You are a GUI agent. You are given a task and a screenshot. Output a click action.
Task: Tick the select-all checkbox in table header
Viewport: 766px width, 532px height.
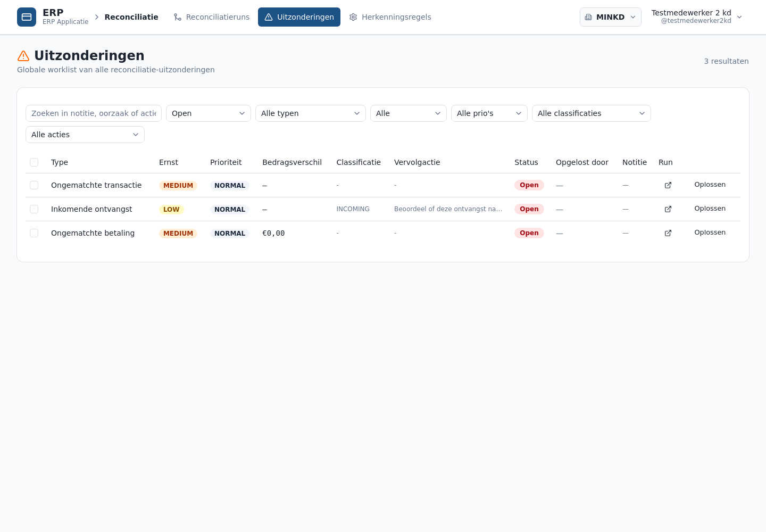click(34, 162)
